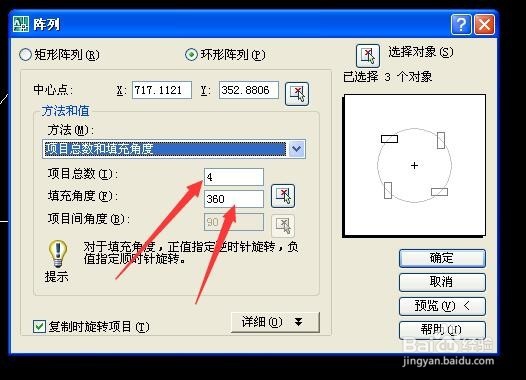
Task: Click the 确定 button
Action: (442, 258)
